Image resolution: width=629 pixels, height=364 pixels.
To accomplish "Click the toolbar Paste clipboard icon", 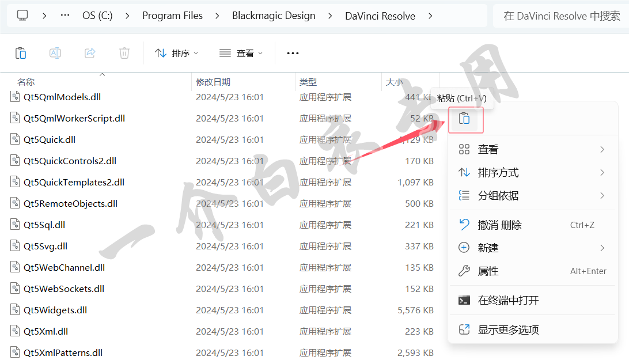I will [21, 53].
